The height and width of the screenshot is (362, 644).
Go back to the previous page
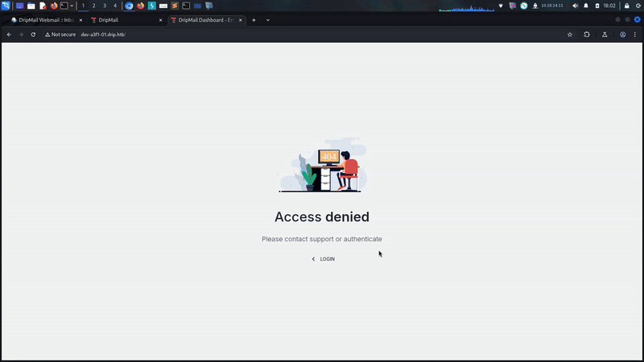pos(9,35)
